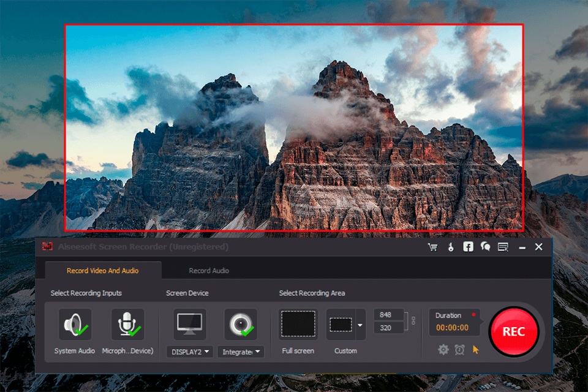This screenshot has width=588, height=392.
Task: Start recording with the REC button
Action: (514, 331)
